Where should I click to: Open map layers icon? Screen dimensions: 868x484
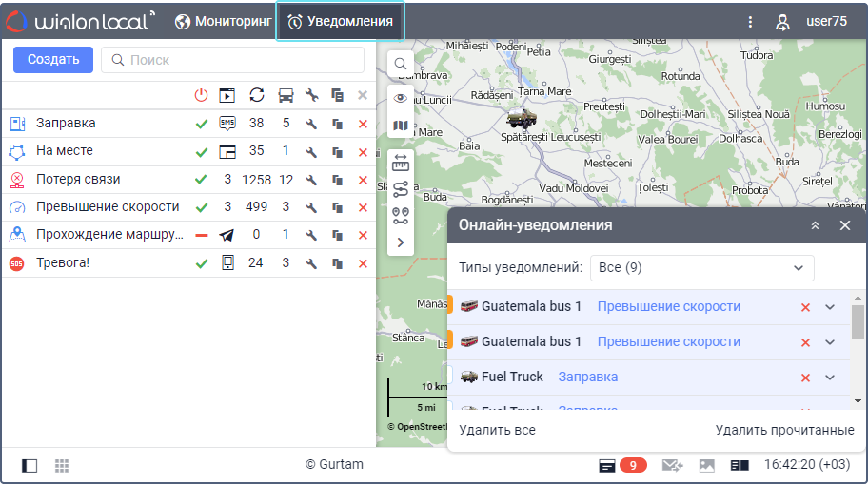point(401,126)
